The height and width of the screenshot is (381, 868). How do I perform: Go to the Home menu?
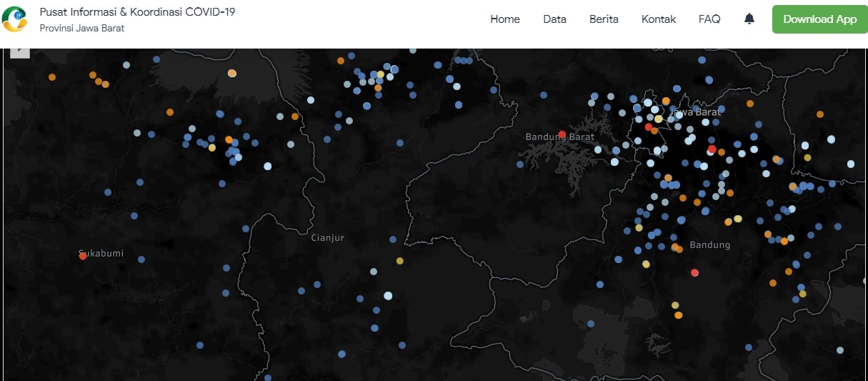point(505,19)
